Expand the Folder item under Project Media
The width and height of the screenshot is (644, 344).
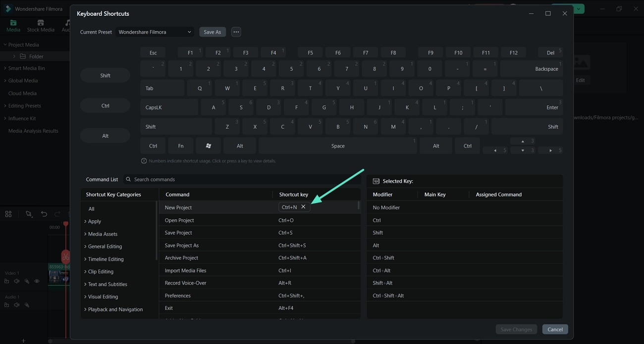point(14,56)
